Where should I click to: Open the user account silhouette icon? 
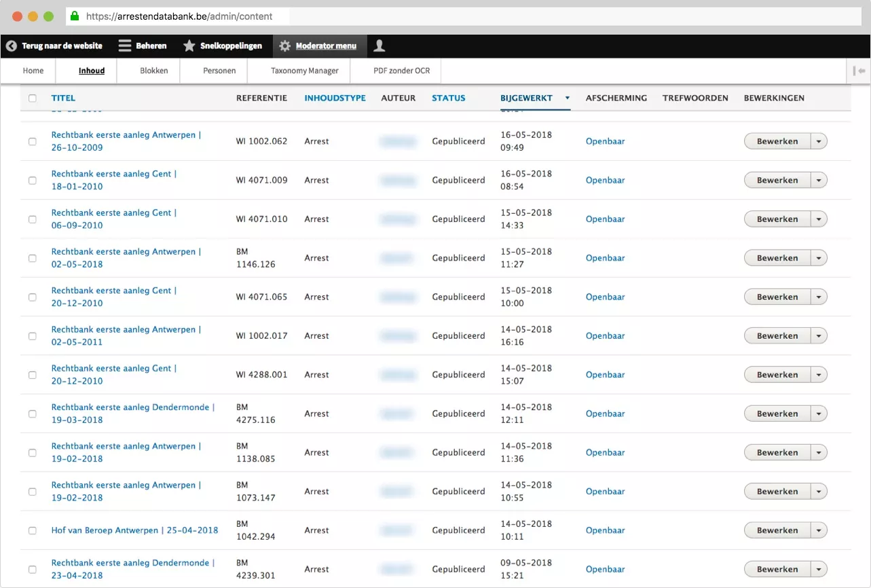click(x=379, y=45)
